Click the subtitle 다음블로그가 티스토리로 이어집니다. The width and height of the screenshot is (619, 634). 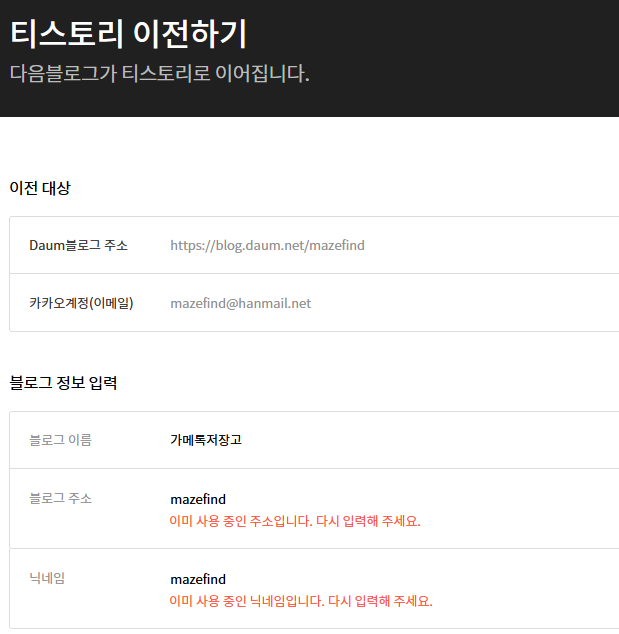click(x=160, y=74)
